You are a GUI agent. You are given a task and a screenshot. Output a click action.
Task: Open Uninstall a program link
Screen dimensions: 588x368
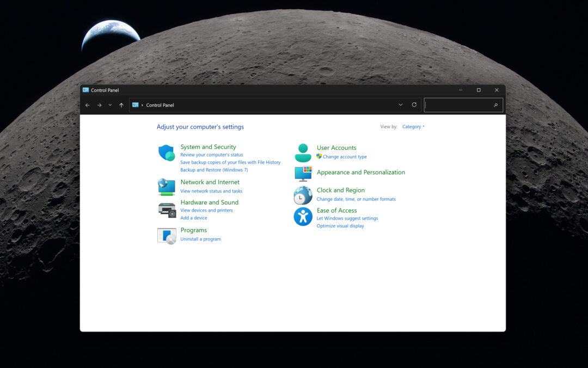[x=200, y=239]
